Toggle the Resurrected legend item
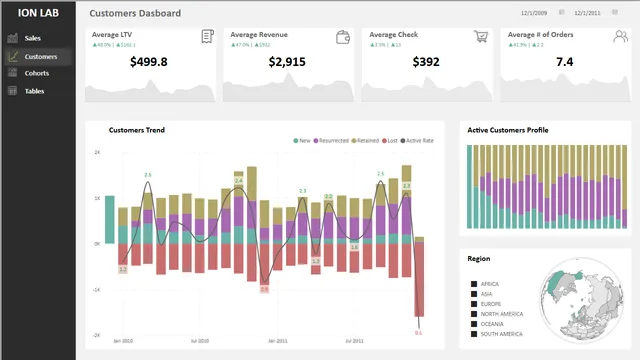 331,140
